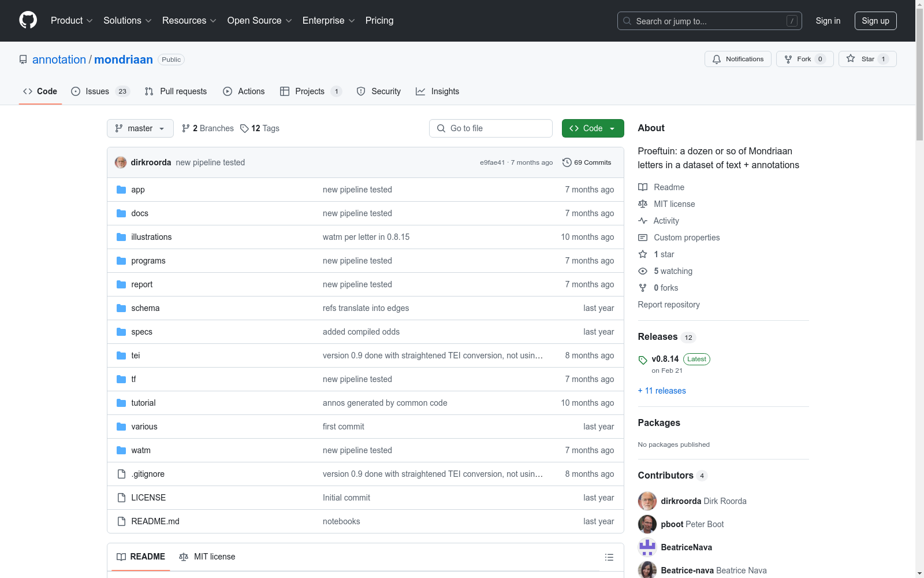Image resolution: width=924 pixels, height=578 pixels.
Task: Switch to the Actions tab
Action: 244,91
